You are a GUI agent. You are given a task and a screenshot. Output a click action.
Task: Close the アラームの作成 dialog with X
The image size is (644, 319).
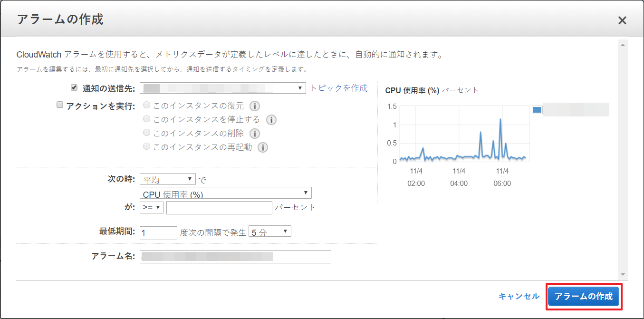622,20
